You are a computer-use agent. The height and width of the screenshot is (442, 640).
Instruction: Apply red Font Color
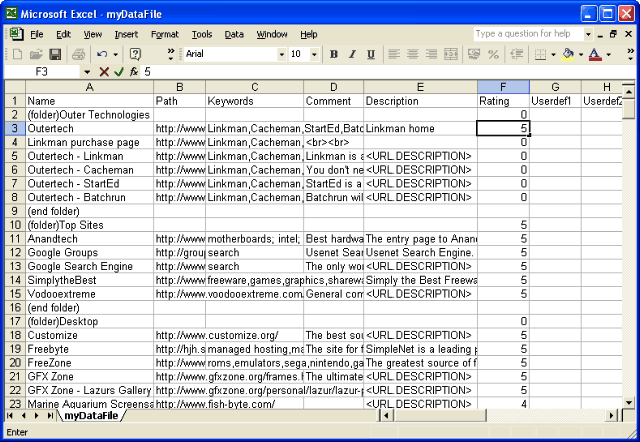click(x=595, y=54)
